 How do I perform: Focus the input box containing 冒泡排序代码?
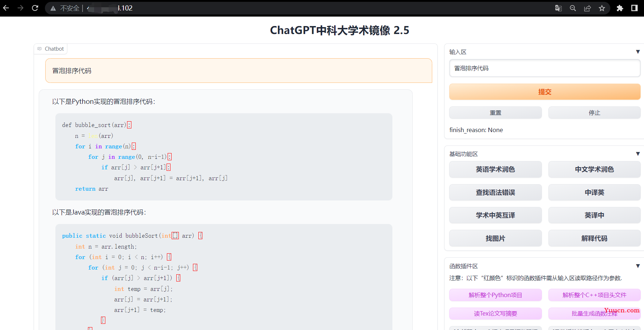tap(545, 68)
